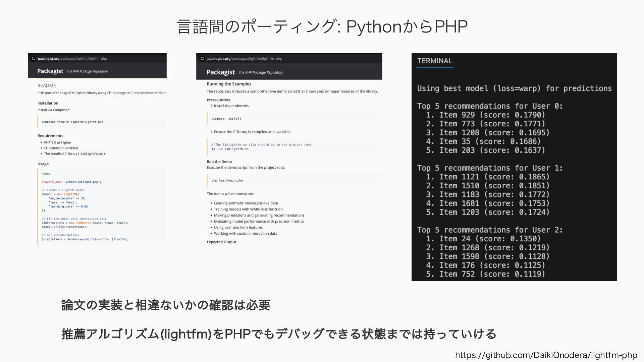
Task: Click 'Expected Output' heading
Action: click(x=221, y=242)
